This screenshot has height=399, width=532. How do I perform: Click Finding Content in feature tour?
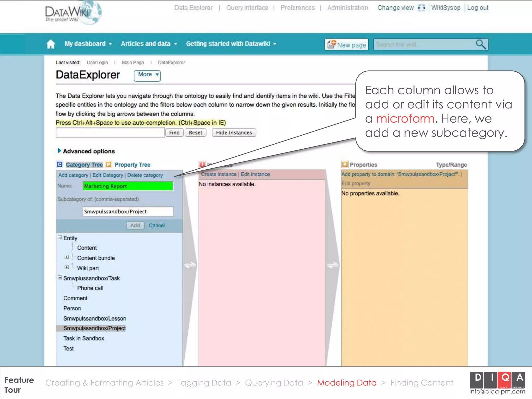tap(422, 383)
